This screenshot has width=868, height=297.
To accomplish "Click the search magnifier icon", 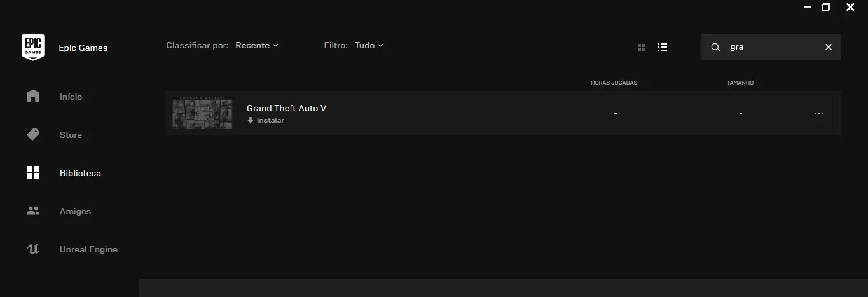I will [x=715, y=47].
